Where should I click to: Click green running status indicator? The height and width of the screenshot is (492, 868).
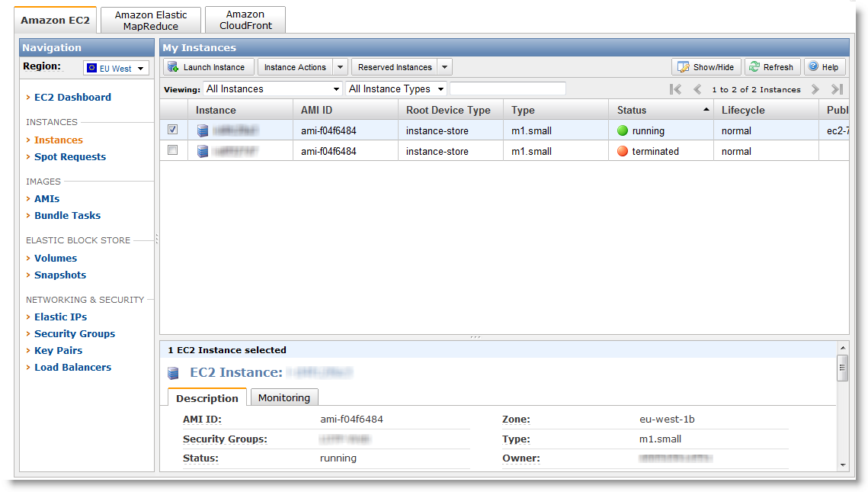623,130
